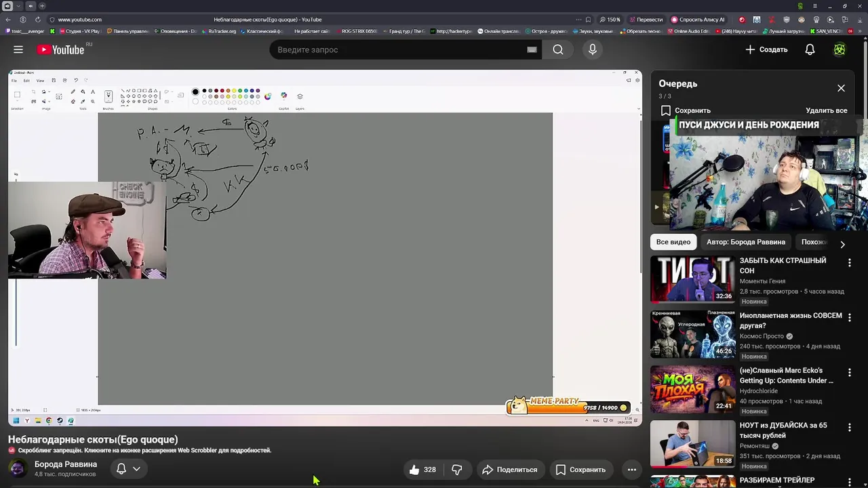868x488 pixels.
Task: Open a new tab with plus
Action: point(43,6)
